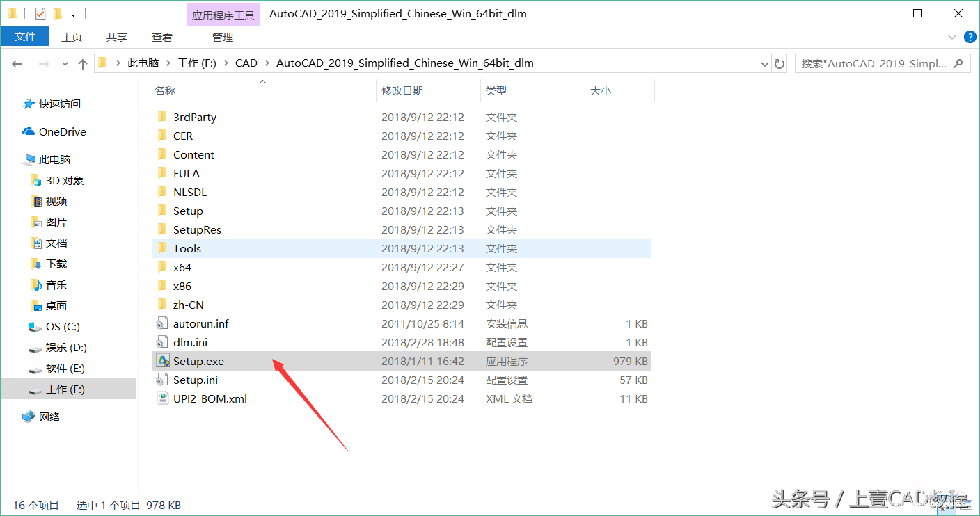This screenshot has height=516, width=980.
Task: Click the CER folder icon
Action: coord(162,136)
